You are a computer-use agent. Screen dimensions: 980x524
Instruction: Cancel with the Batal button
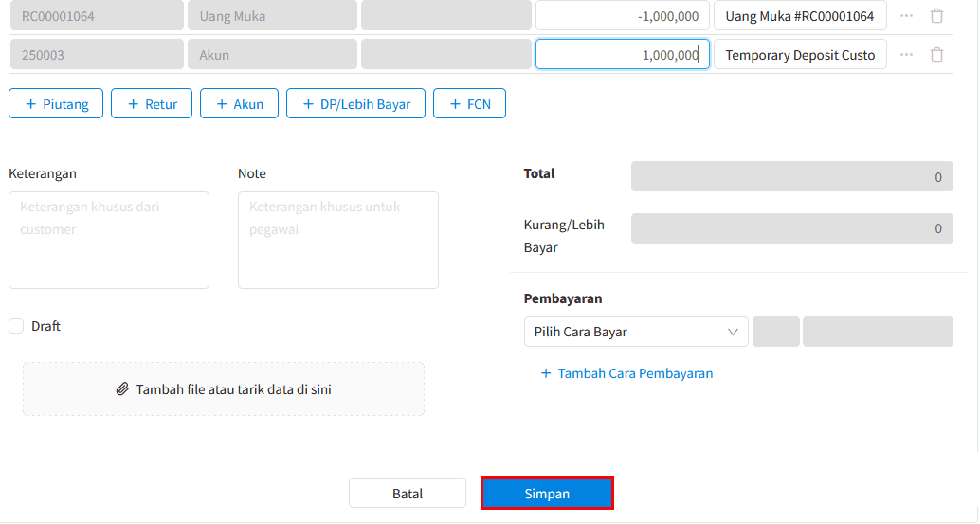408,494
